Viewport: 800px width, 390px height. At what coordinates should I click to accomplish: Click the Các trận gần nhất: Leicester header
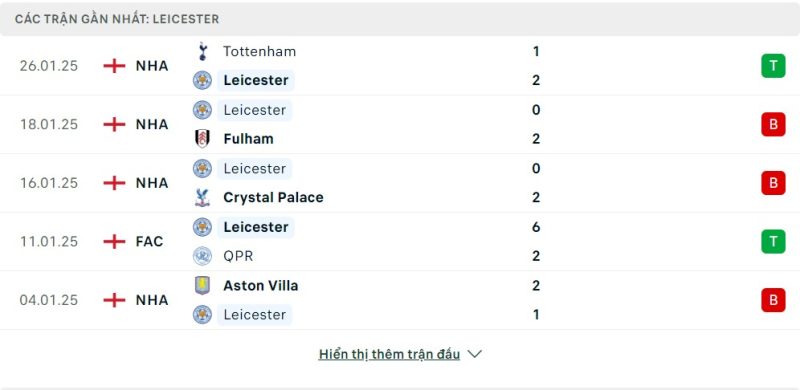117,19
